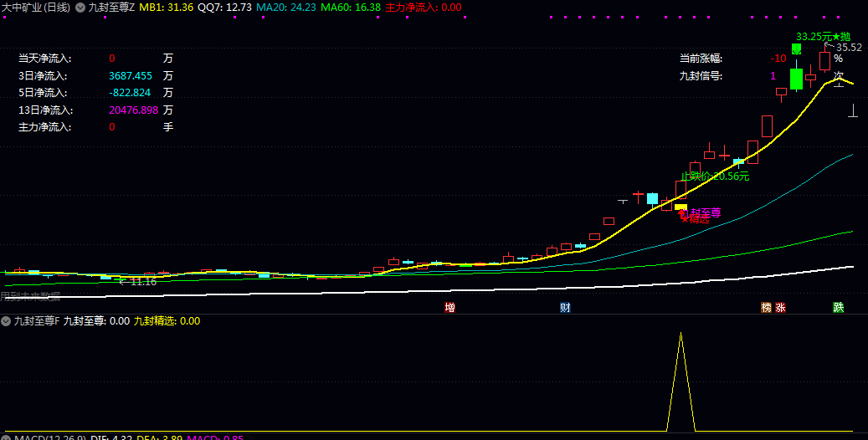Click the red 涨 limit-up marker
This screenshot has height=440, width=868.
coord(780,307)
